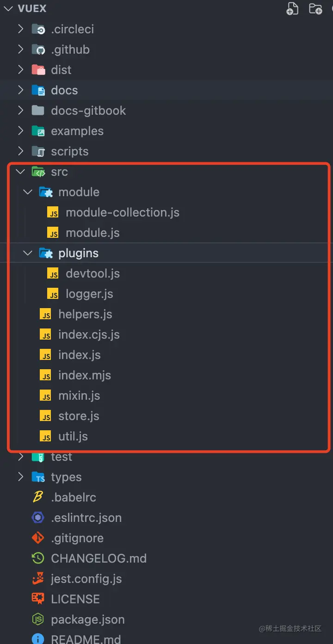Click the New File icon
Screen dimensions: 333x644
[292, 9]
